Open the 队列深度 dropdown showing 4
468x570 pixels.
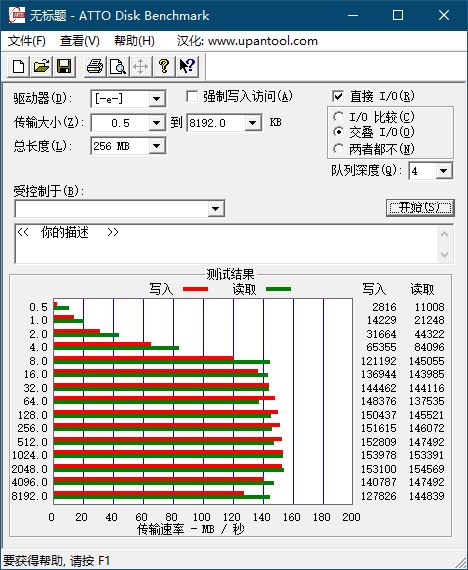[x=444, y=171]
